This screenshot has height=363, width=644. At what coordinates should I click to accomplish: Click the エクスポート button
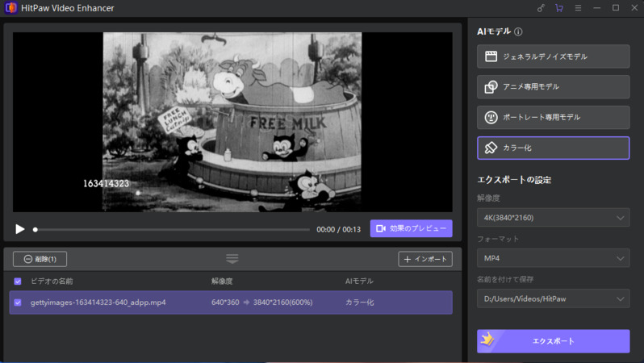[553, 341]
